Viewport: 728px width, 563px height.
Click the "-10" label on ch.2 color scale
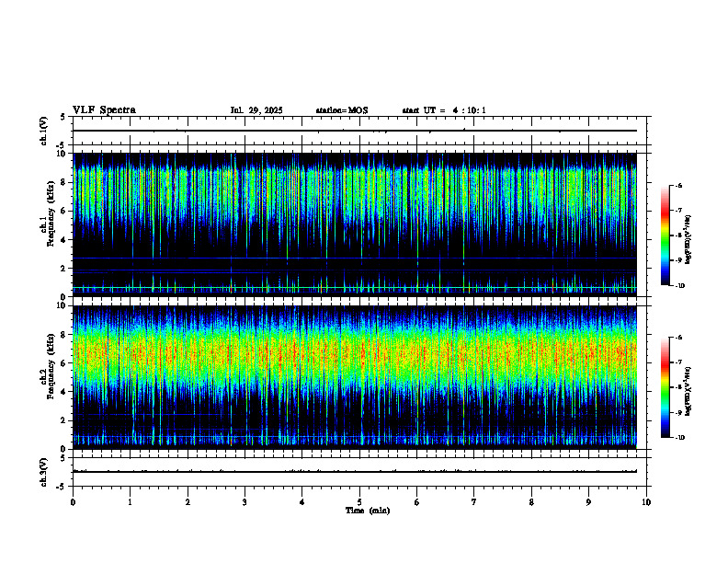(x=680, y=438)
